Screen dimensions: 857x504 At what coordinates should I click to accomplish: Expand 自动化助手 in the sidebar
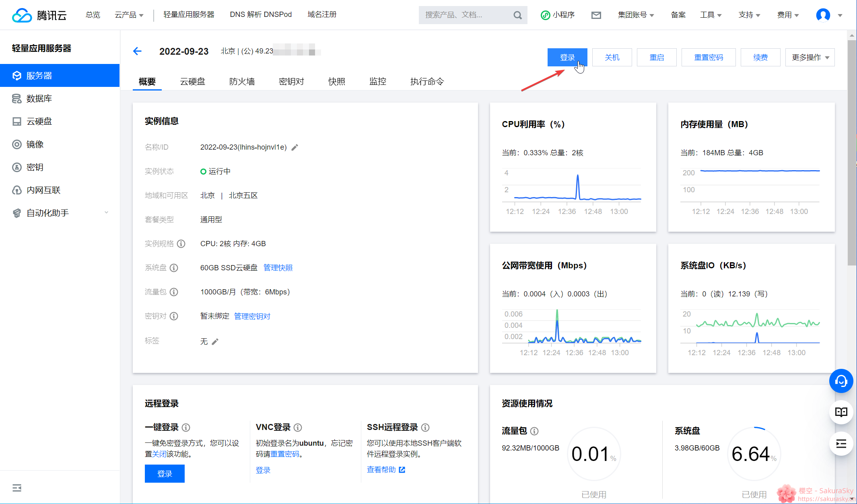pos(60,213)
